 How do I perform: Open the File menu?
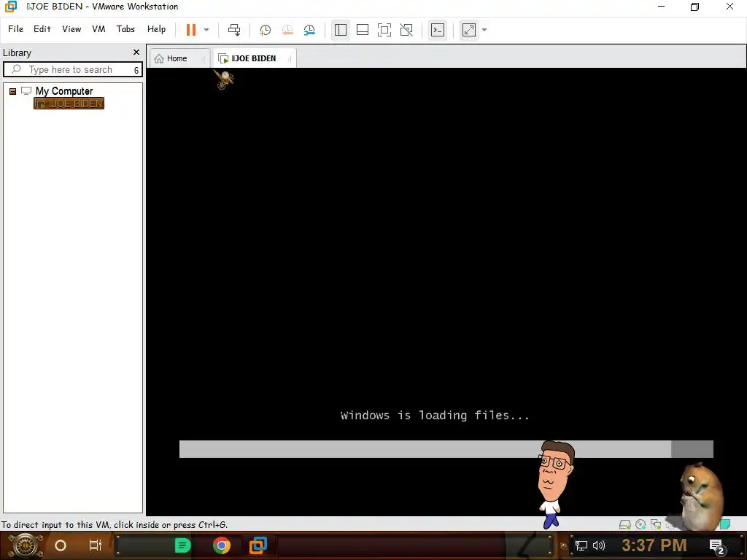tap(16, 29)
